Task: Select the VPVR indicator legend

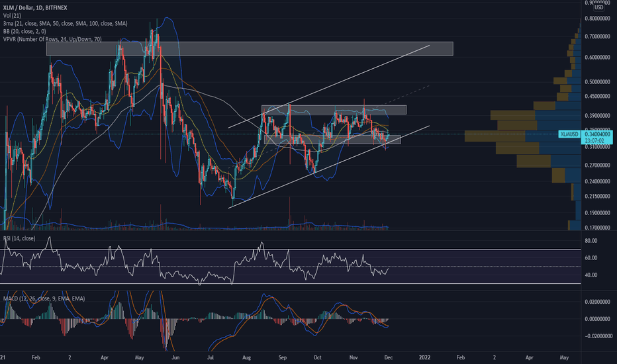Action: click(52, 39)
